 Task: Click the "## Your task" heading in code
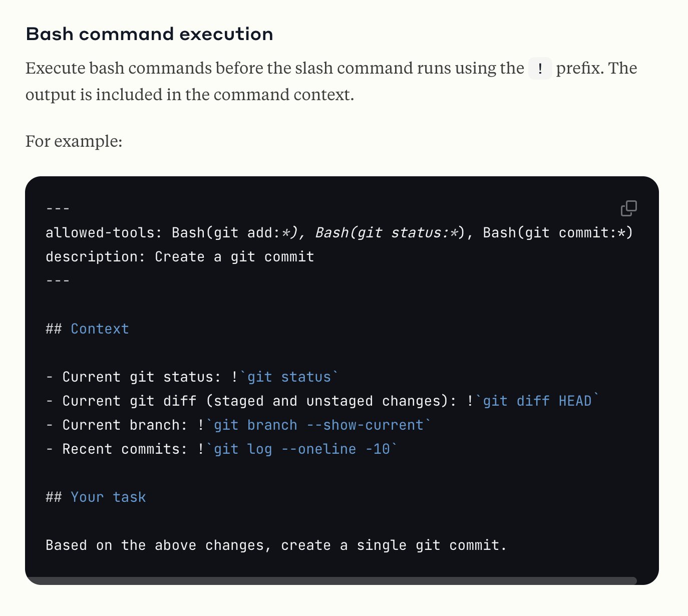(96, 497)
